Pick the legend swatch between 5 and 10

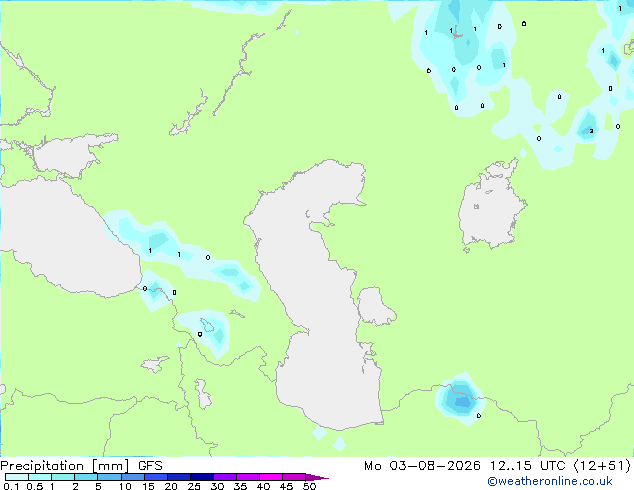[x=109, y=477]
